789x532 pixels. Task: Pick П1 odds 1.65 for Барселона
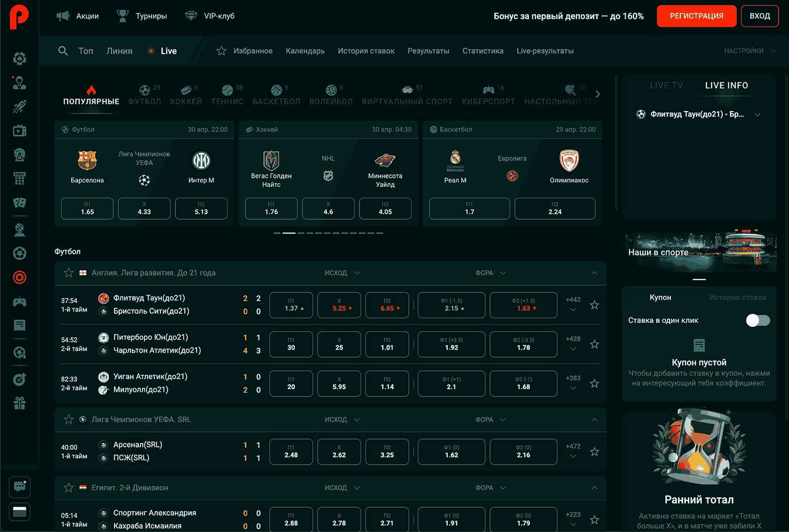(x=87, y=209)
